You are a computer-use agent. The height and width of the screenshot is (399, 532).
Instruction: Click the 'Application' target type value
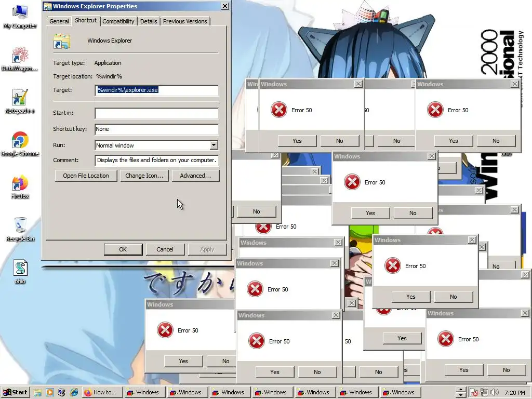(x=108, y=63)
